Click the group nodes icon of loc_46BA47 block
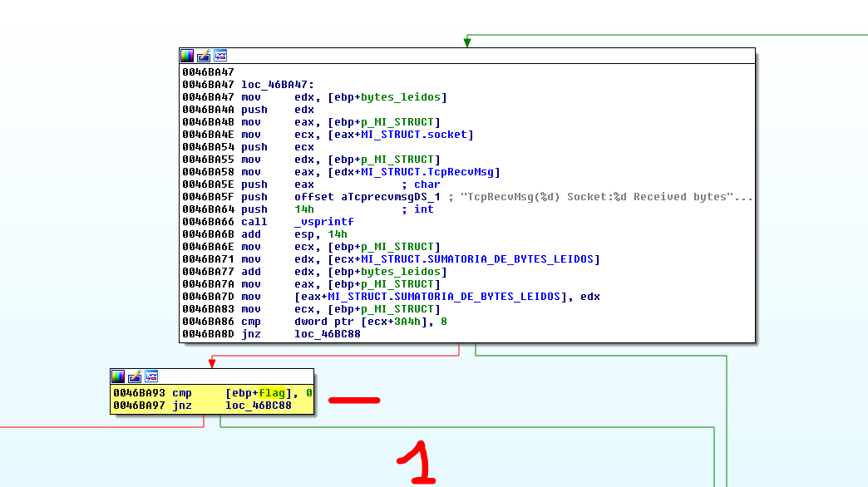This screenshot has width=868, height=487. [220, 56]
